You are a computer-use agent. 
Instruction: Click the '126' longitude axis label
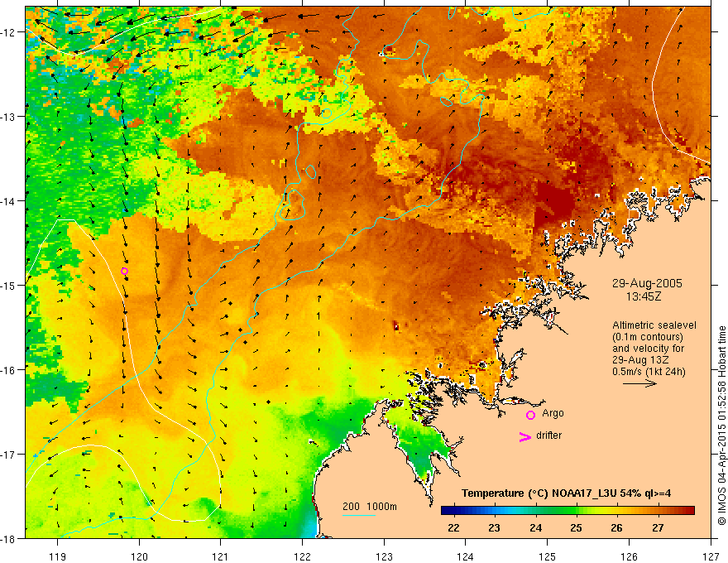tap(629, 556)
